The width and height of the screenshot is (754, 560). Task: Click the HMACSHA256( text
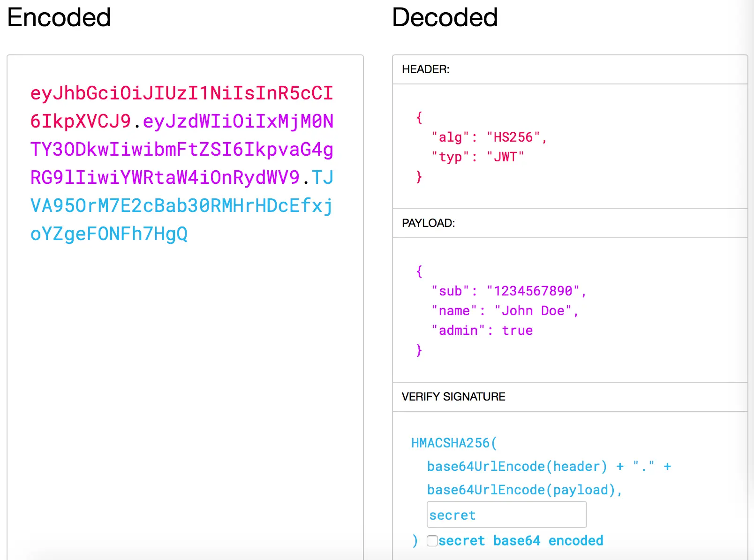tap(454, 443)
